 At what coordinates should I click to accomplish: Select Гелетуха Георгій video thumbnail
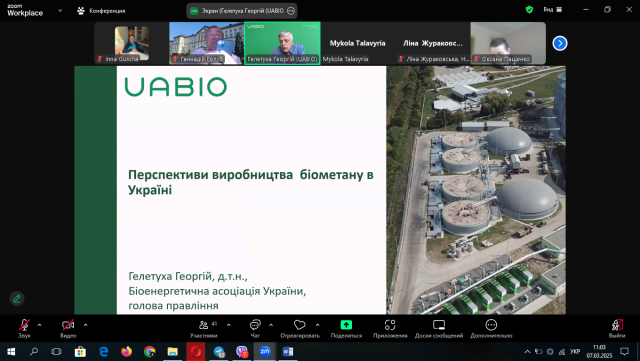282,43
